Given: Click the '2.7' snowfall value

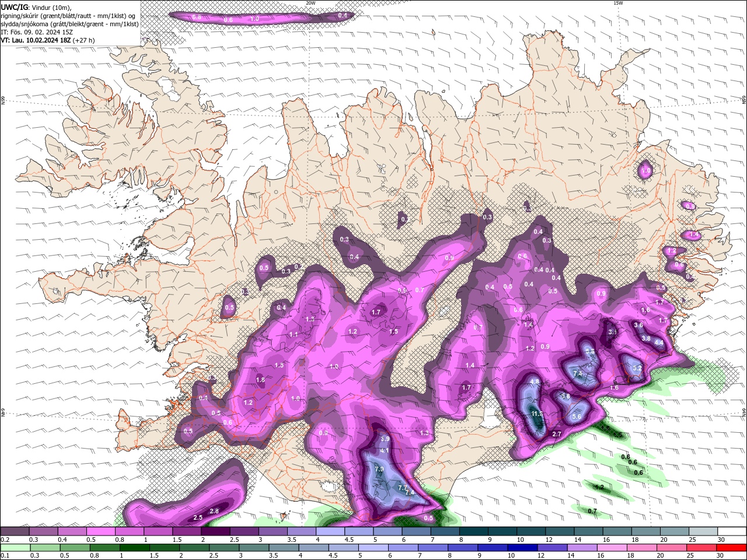Looking at the screenshot, I should 557,434.
